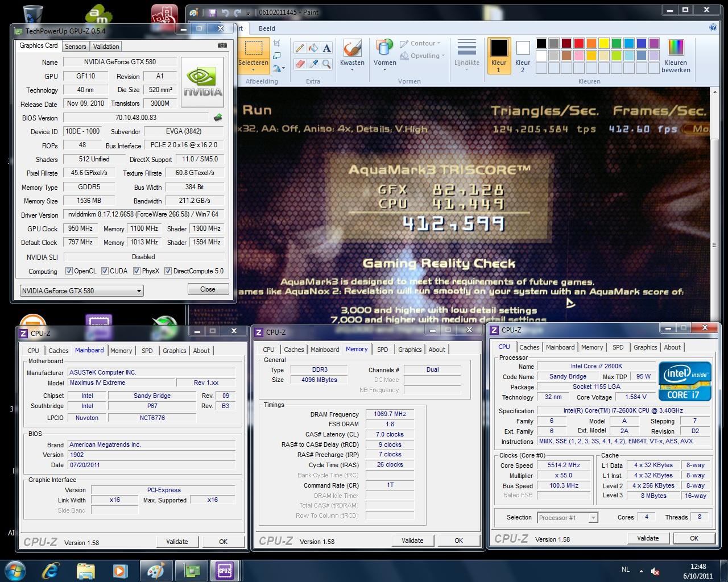This screenshot has width=728, height=582.
Task: Select the Eraser tool in Paint
Action: pos(299,64)
